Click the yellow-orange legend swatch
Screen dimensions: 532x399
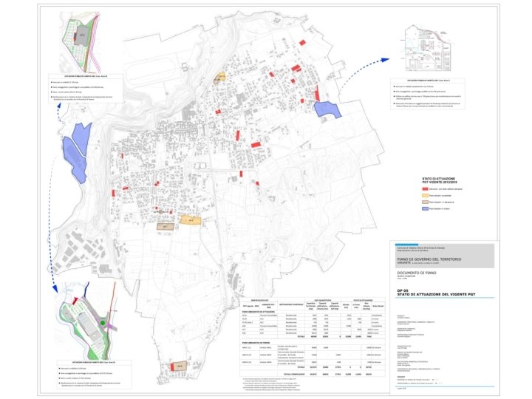click(x=425, y=195)
